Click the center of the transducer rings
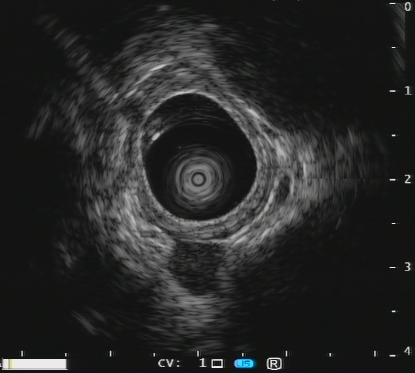The image size is (415, 373). 198,180
